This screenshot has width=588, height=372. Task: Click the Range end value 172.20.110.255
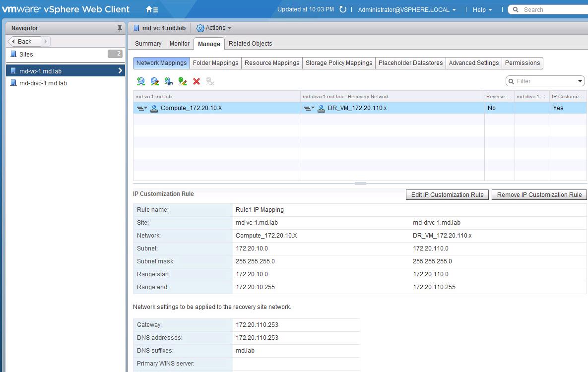point(434,287)
